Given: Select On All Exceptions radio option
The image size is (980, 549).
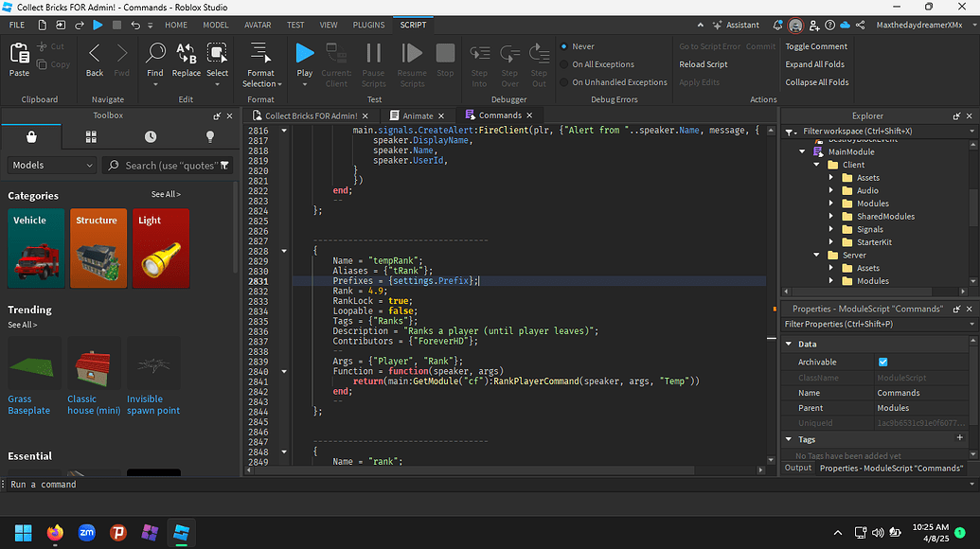Looking at the screenshot, I should [564, 64].
